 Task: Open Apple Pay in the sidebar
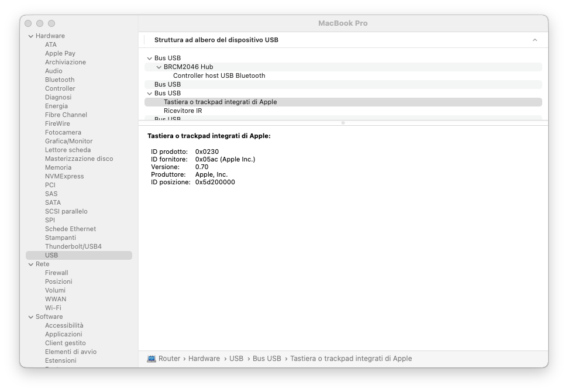[60, 53]
